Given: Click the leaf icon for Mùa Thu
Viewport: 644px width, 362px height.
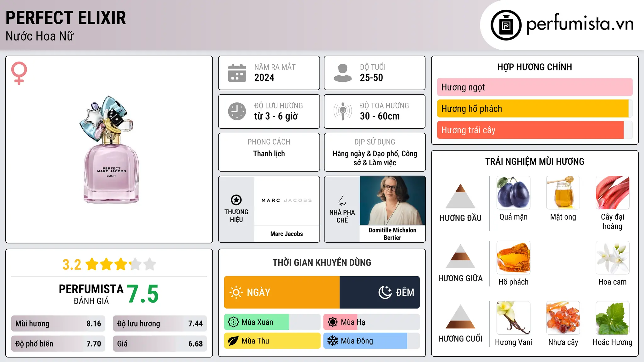Looking at the screenshot, I should click(233, 341).
